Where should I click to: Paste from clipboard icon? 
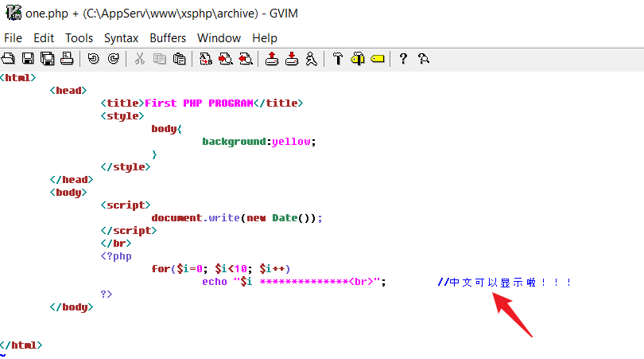coord(180,59)
